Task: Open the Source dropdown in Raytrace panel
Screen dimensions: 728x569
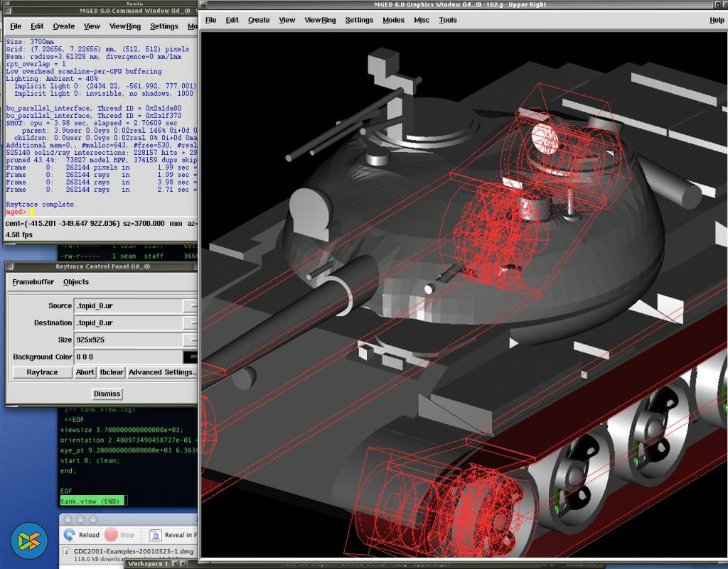Action: click(190, 305)
